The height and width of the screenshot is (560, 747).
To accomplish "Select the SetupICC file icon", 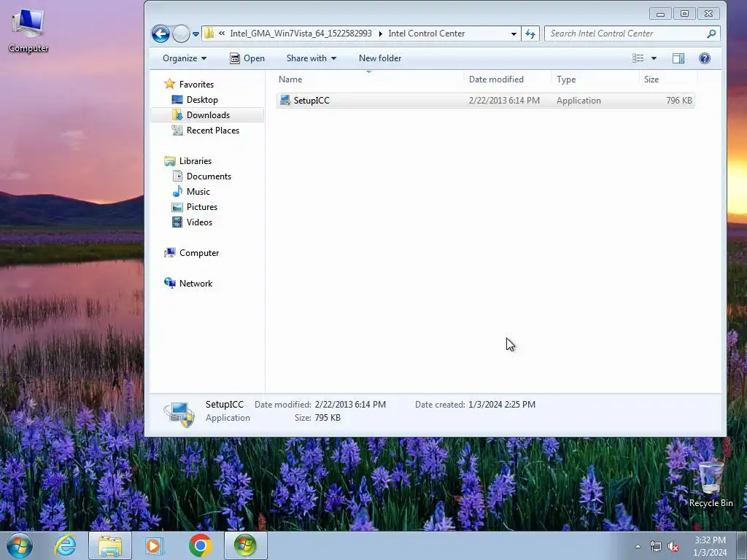I will [285, 101].
